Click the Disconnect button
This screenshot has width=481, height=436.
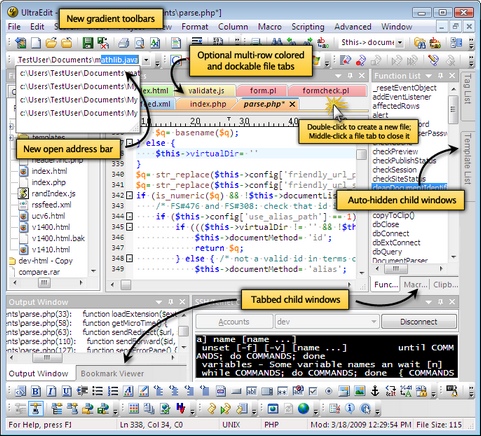(419, 322)
